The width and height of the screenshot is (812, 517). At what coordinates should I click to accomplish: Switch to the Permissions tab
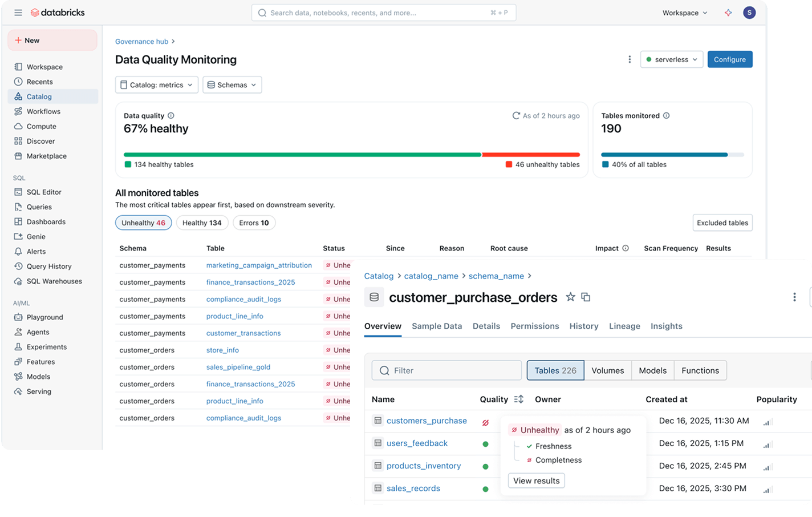(x=535, y=326)
